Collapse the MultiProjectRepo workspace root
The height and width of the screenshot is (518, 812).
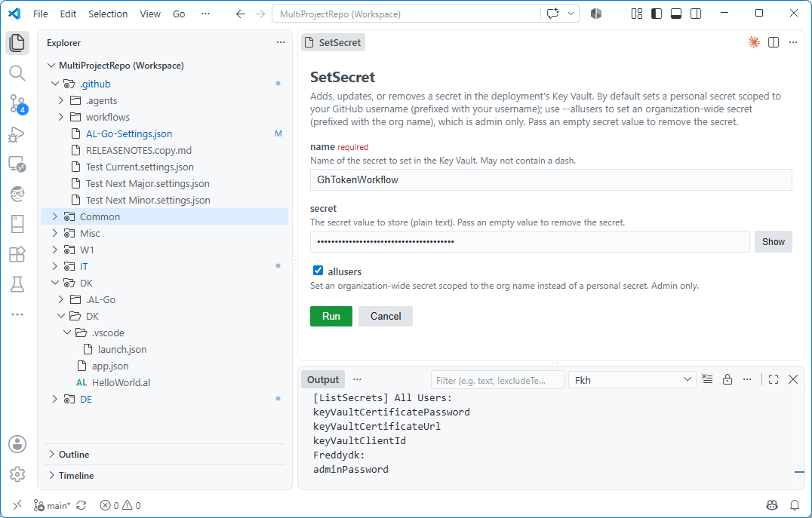pyautogui.click(x=51, y=65)
